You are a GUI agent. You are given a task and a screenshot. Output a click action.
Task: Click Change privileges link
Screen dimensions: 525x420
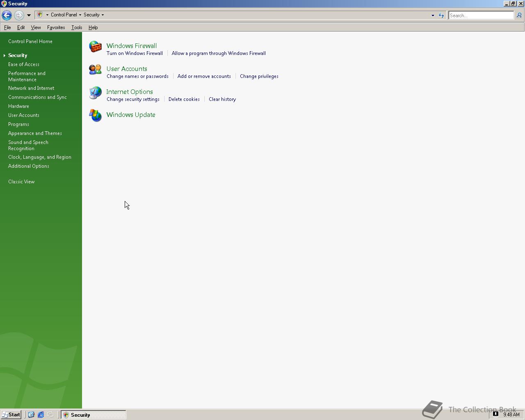coord(259,76)
